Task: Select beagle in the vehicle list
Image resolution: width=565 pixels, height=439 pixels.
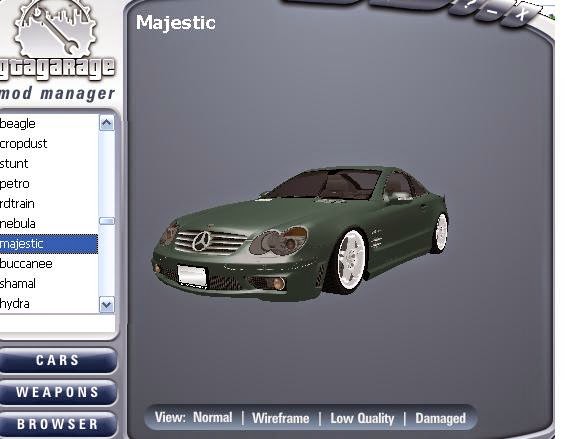Action: 49,124
